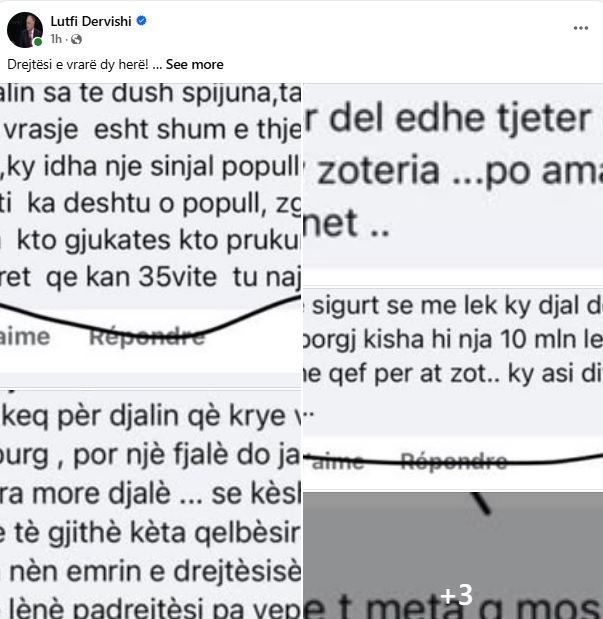Click the green online status dot

click(x=38, y=42)
